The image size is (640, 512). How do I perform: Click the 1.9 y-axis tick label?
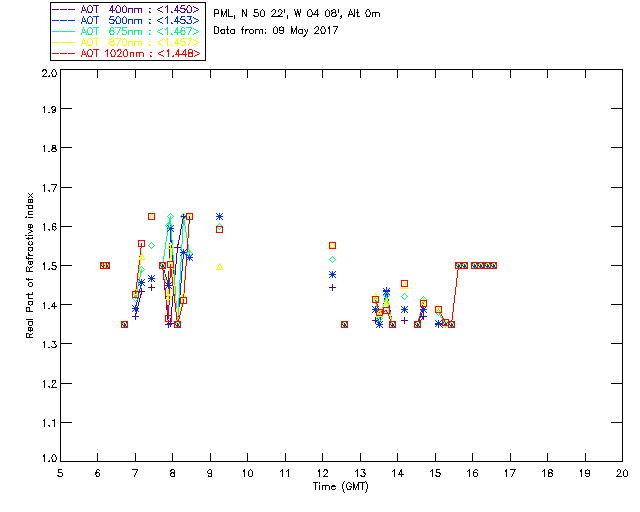coord(49,109)
